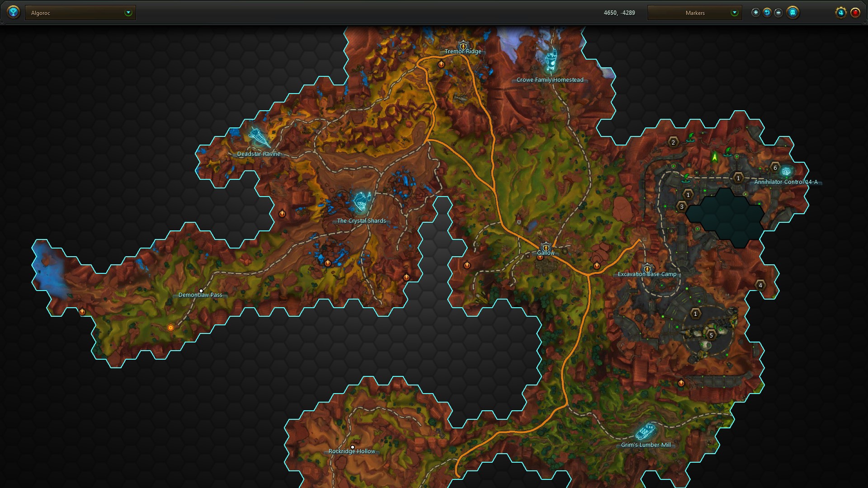Click the flame marker below The Crystal Shards

[x=328, y=263]
